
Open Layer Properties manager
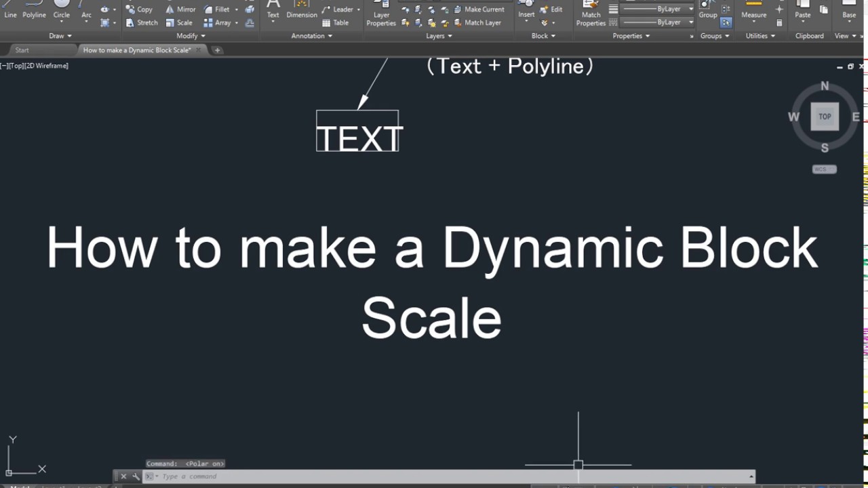pyautogui.click(x=381, y=14)
